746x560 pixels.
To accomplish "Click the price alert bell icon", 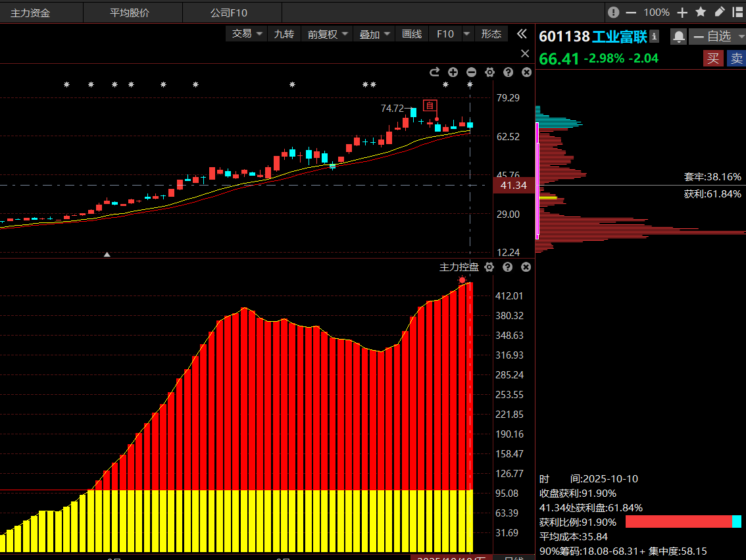I will (678, 36).
